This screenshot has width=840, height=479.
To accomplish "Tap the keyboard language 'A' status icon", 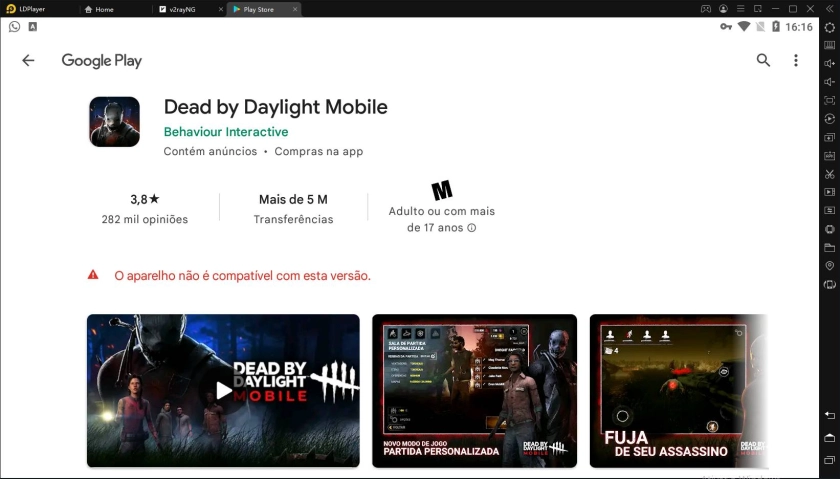I will (x=33, y=26).
